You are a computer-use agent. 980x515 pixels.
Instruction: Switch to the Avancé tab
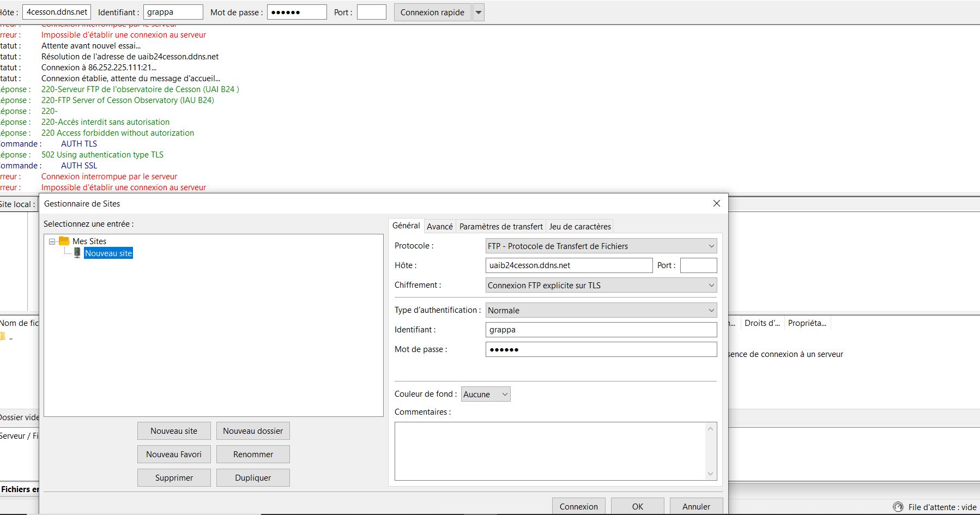[439, 227]
